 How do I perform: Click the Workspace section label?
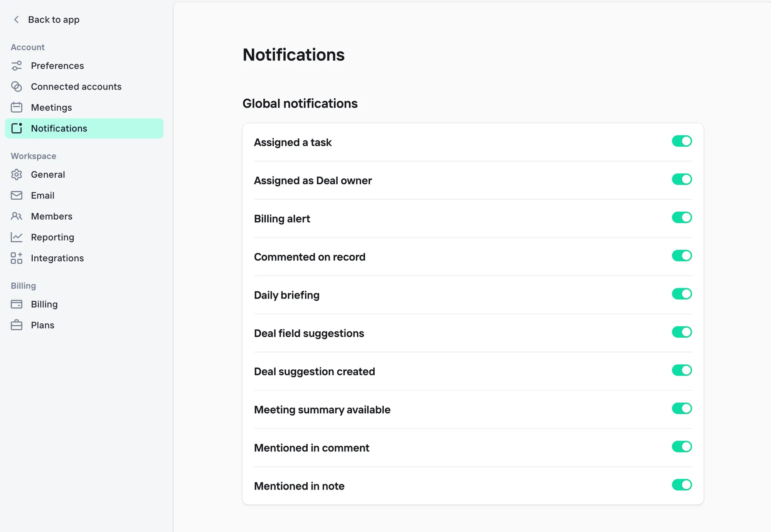click(x=34, y=156)
